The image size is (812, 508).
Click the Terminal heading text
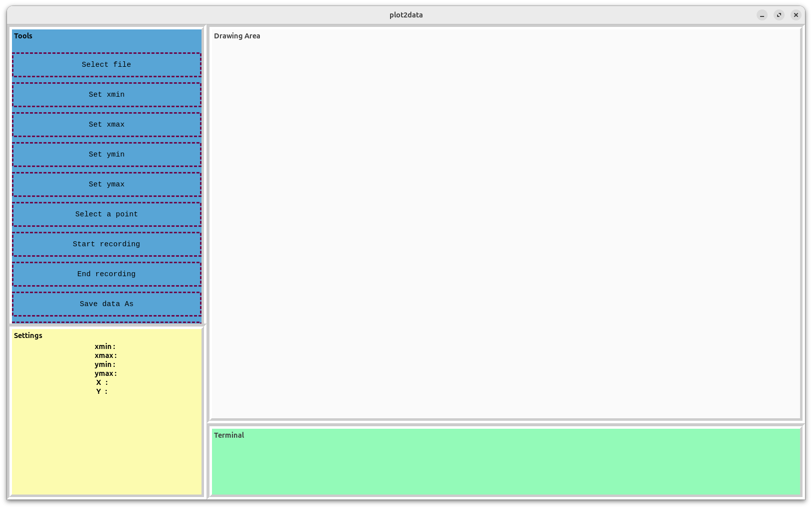tap(229, 435)
